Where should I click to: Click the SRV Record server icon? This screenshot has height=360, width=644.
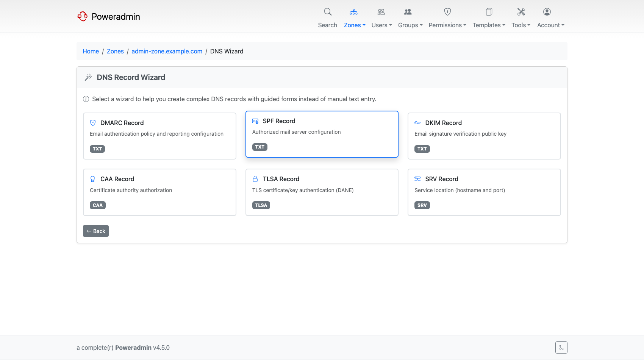(417, 179)
